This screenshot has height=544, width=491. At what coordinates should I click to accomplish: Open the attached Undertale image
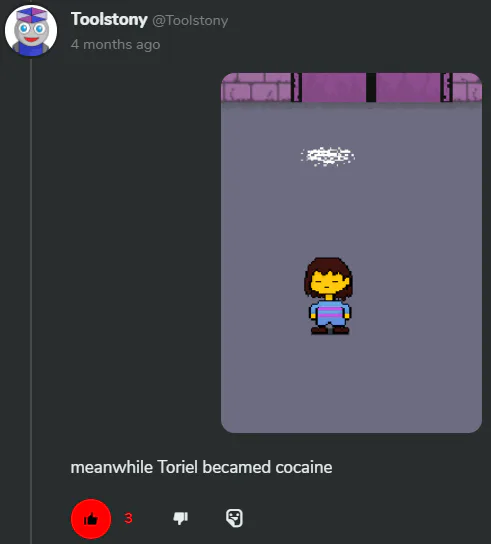pyautogui.click(x=351, y=253)
